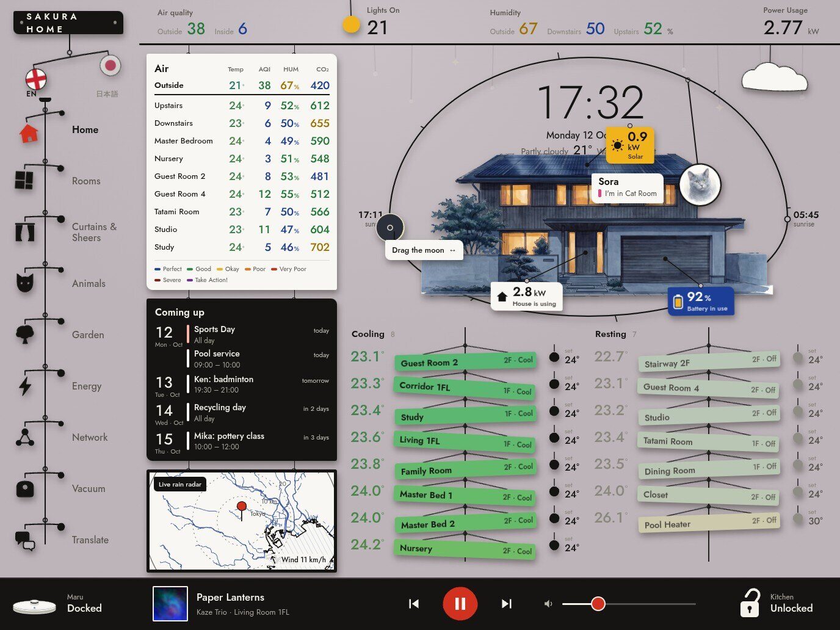
Task: Go to the Energy menu label
Action: [87, 386]
